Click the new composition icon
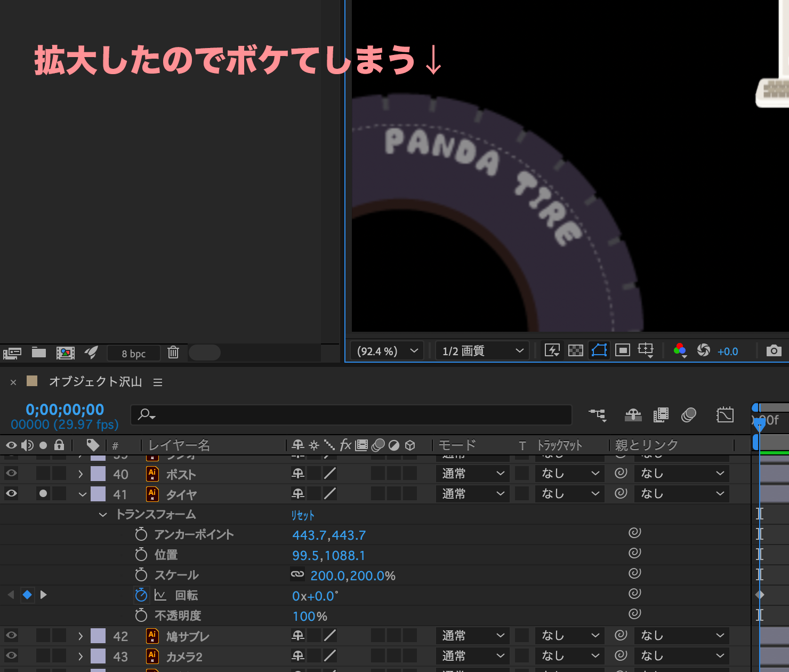 tap(66, 353)
